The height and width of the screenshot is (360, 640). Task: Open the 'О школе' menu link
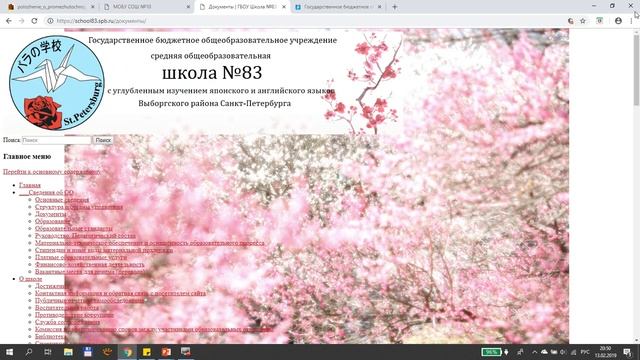point(31,279)
